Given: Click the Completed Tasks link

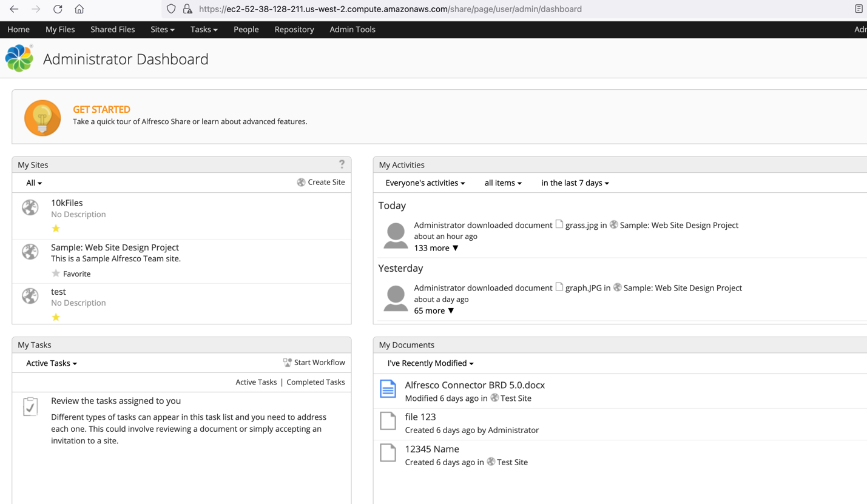Looking at the screenshot, I should pos(315,382).
